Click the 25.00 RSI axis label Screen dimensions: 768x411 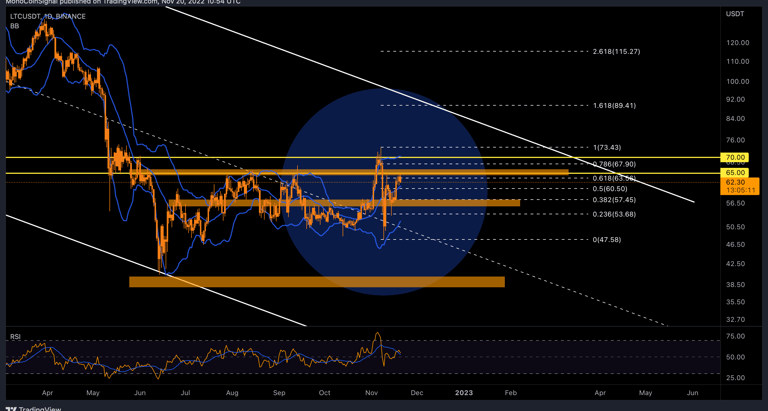(x=737, y=378)
